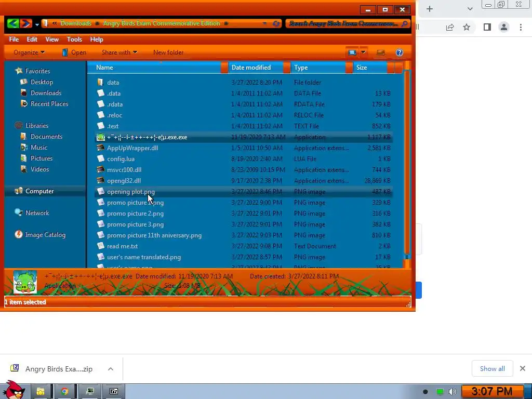Viewport: 532px width, 399px height.
Task: Expand the Share with dropdown
Action: point(119,52)
